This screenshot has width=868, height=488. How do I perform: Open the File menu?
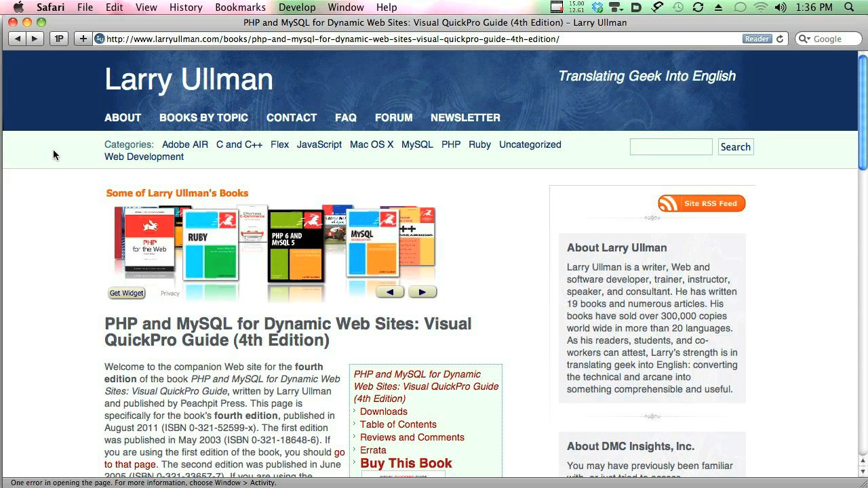(x=85, y=7)
